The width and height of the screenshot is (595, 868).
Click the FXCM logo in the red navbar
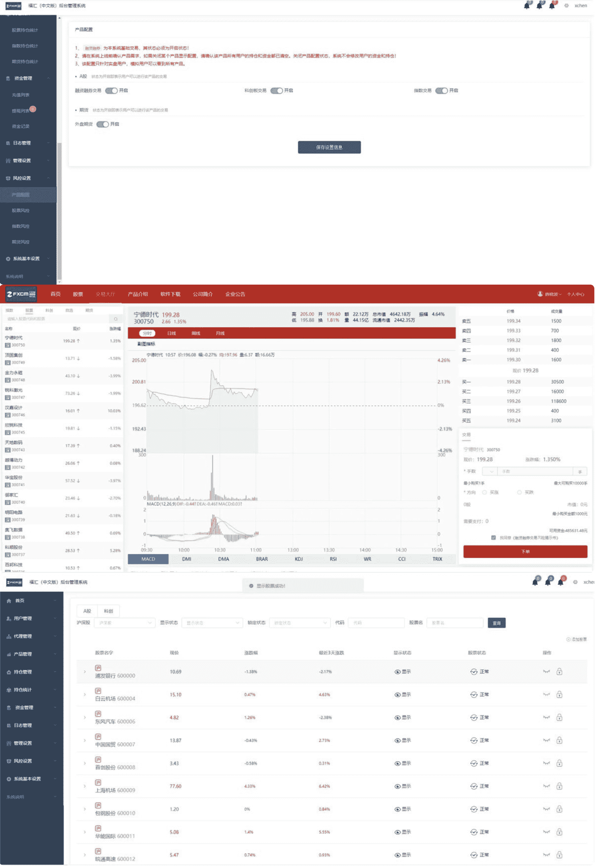coord(21,294)
